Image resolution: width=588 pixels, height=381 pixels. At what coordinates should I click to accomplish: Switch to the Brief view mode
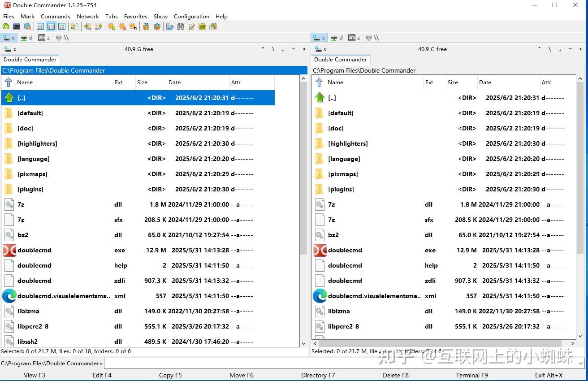pos(40,26)
